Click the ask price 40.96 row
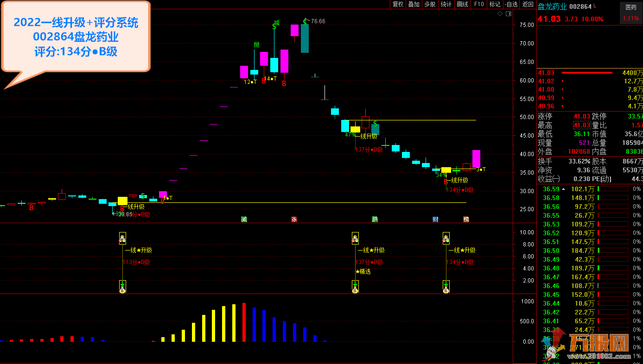 coord(590,106)
